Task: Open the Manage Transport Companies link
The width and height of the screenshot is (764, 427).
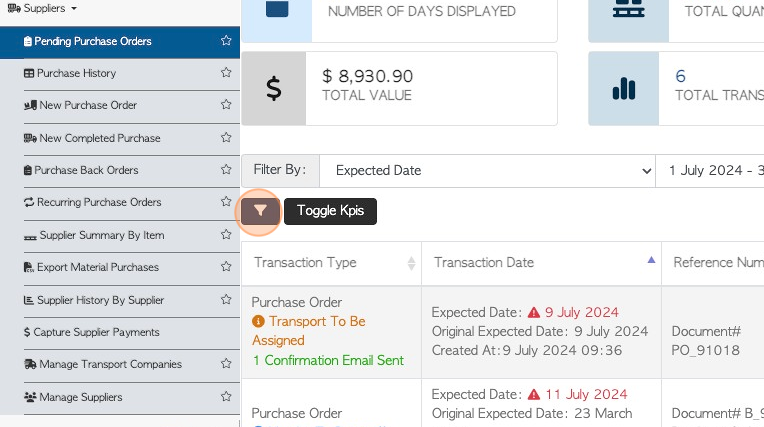Action: 103,364
